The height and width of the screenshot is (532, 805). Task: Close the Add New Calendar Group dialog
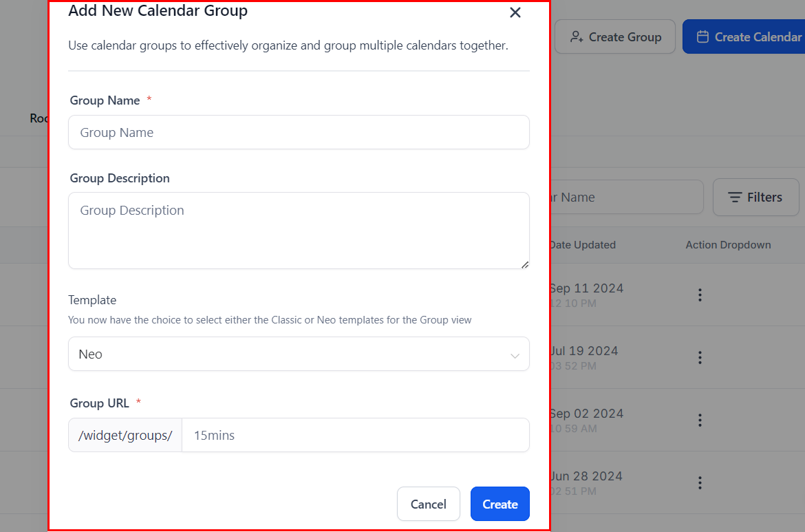(515, 12)
